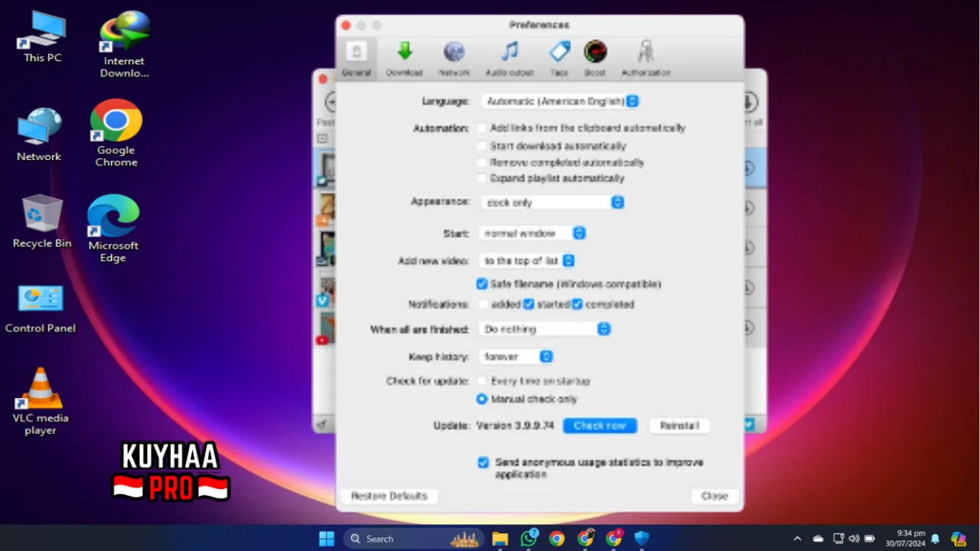980x551 pixels.
Task: Open File Explorer from the taskbar
Action: pos(500,539)
